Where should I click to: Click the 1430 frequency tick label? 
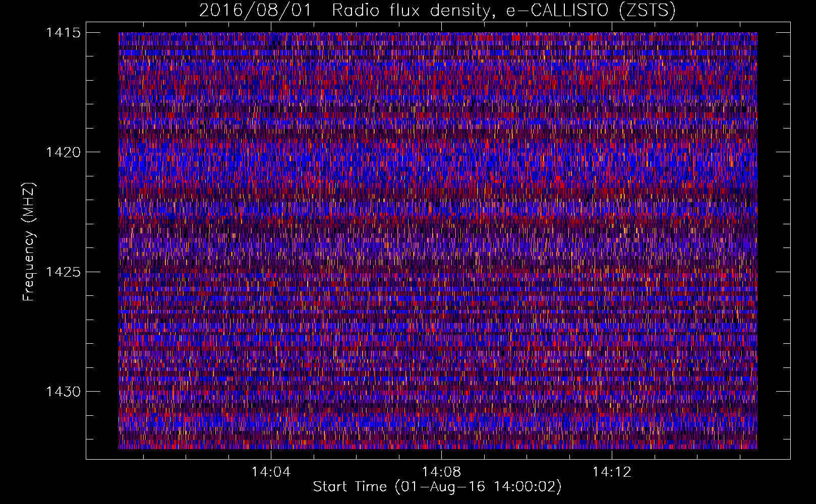click(64, 392)
